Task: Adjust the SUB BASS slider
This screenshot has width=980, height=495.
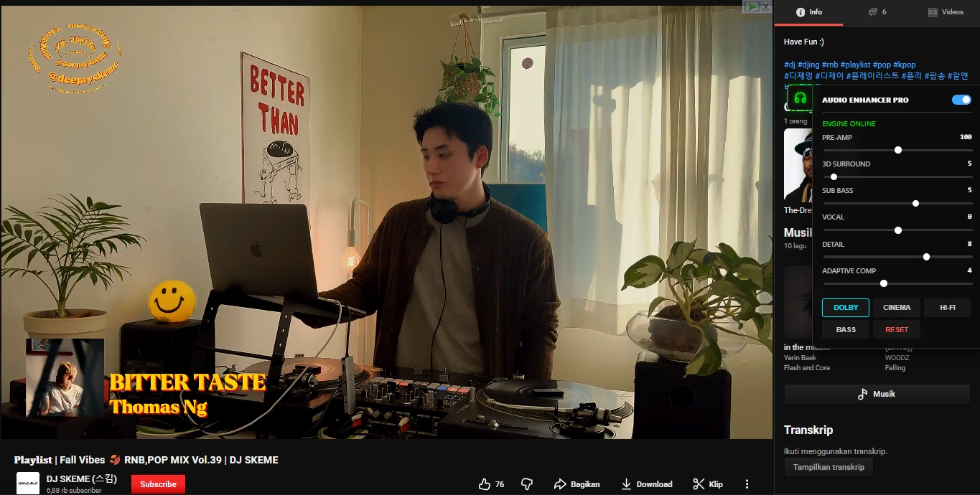Action: point(915,203)
